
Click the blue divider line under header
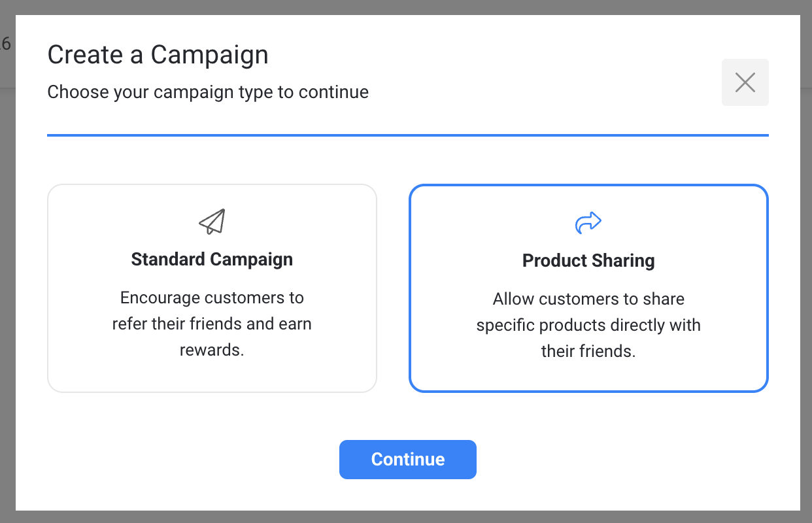point(408,135)
